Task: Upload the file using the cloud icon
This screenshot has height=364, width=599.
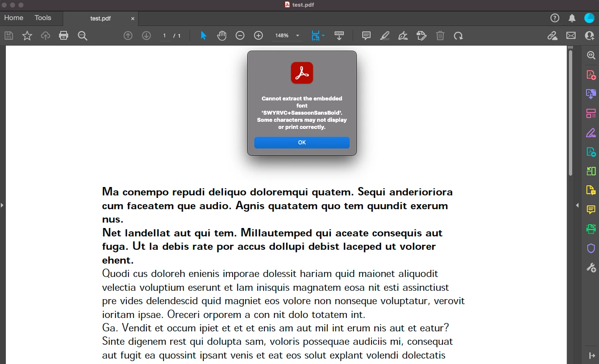Action: click(46, 36)
